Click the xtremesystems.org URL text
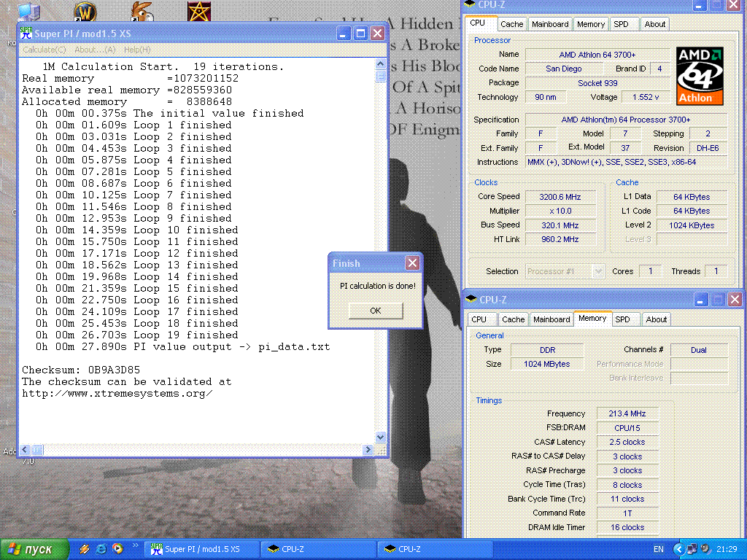This screenshot has height=560, width=747. (117, 393)
